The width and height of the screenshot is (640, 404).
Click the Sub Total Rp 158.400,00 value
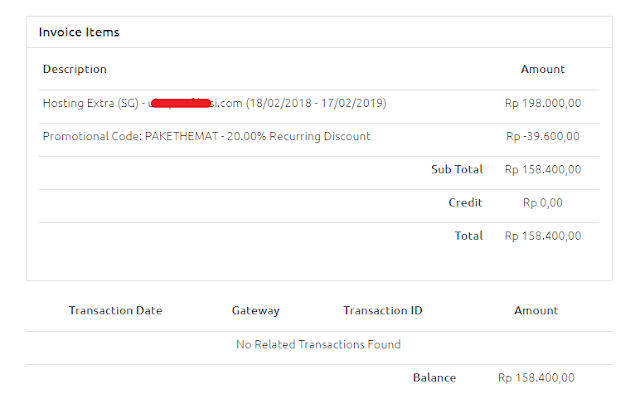point(542,170)
